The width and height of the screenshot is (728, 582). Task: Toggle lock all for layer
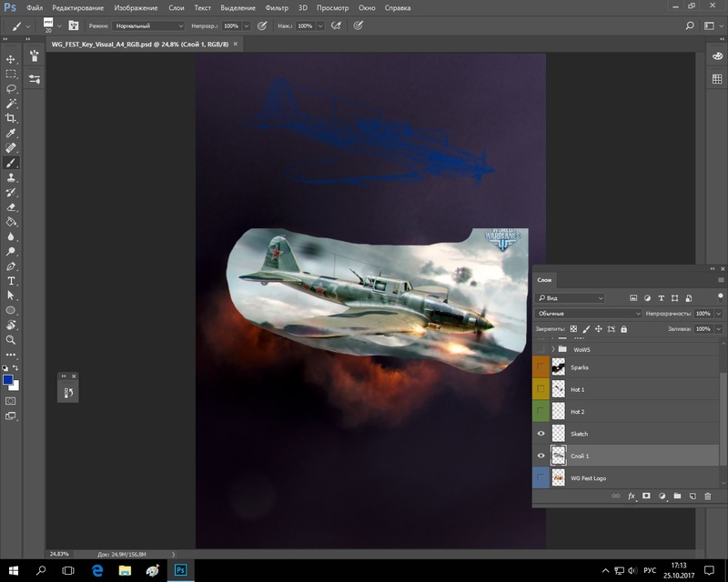tap(624, 329)
